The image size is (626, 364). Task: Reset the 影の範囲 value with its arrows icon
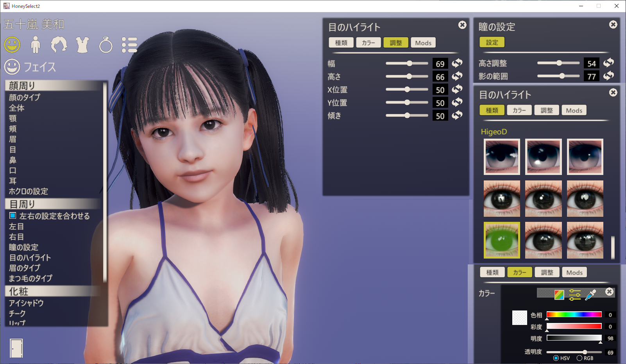pyautogui.click(x=608, y=76)
